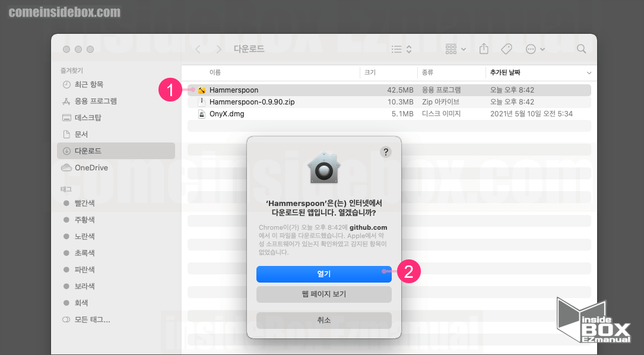Screen dimensions: 644x355
Task: Click the 웹 페이지 보기 button
Action: click(x=323, y=294)
